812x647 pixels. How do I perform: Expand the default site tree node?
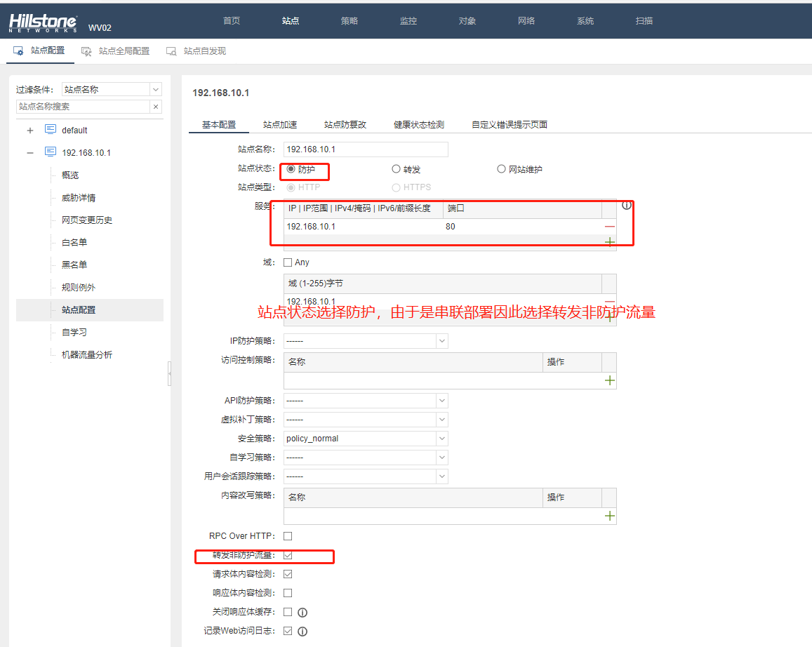(x=30, y=131)
